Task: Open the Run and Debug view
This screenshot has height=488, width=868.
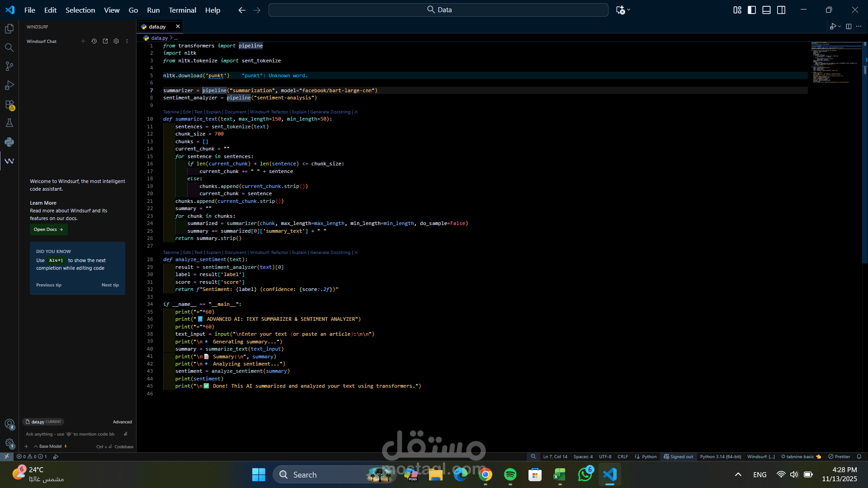Action: (9, 85)
